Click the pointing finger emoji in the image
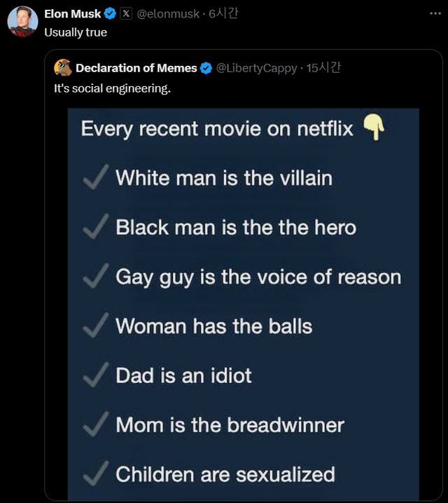Screen dimensions: 448x503 pyautogui.click(x=374, y=128)
